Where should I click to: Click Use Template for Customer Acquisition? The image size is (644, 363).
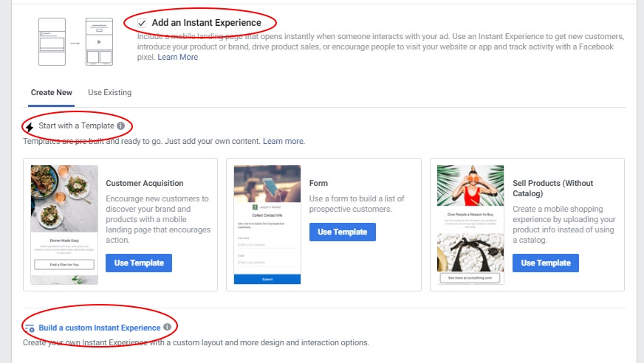[x=139, y=263]
